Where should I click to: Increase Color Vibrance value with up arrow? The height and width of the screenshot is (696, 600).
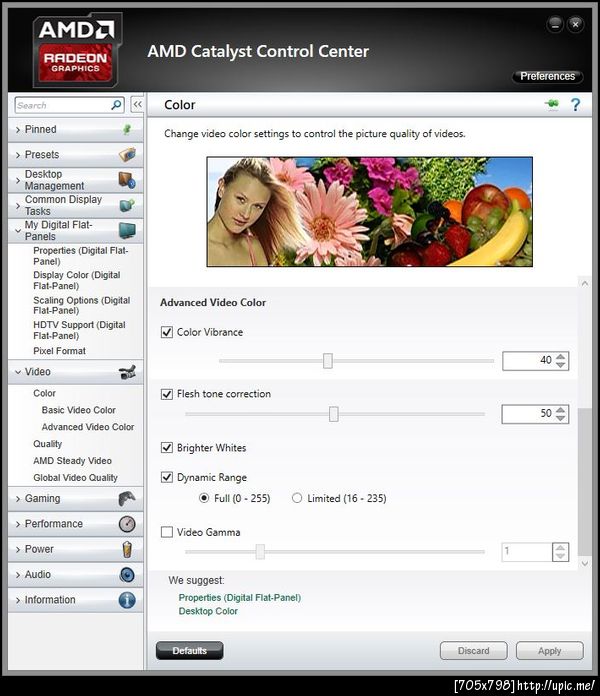[561, 356]
